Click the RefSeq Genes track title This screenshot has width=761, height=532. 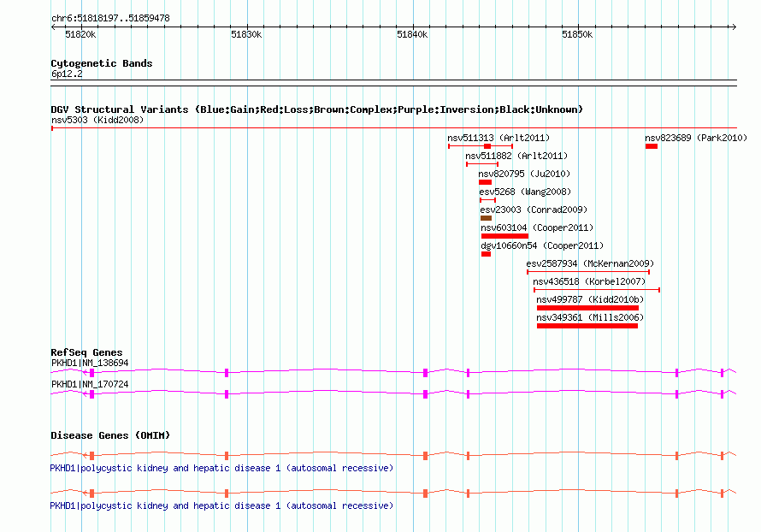pyautogui.click(x=86, y=352)
